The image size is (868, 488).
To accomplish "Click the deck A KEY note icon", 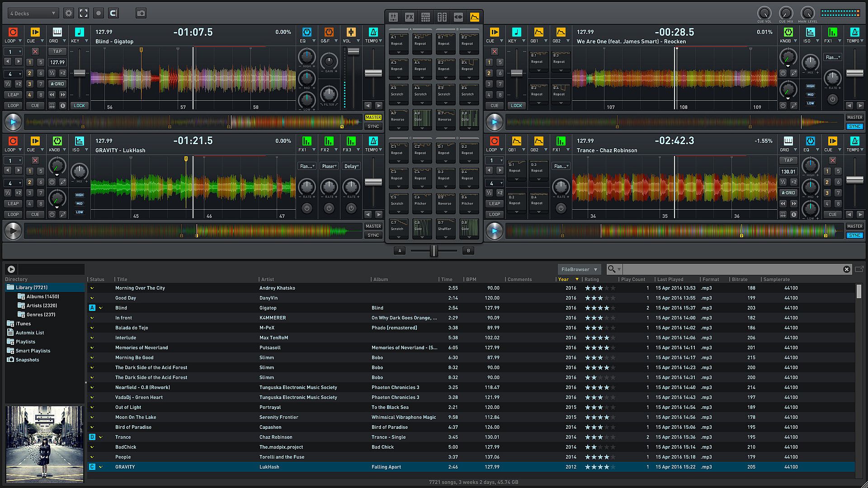I will (79, 32).
